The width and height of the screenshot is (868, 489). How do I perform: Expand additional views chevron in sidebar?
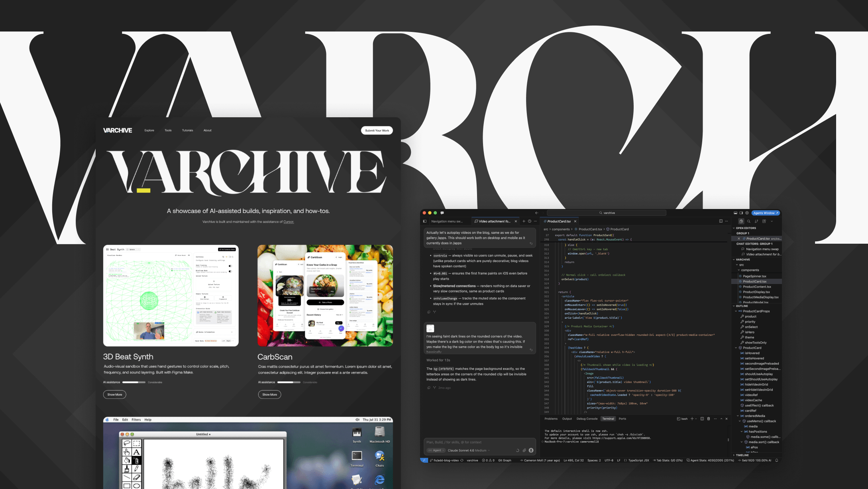click(x=772, y=221)
